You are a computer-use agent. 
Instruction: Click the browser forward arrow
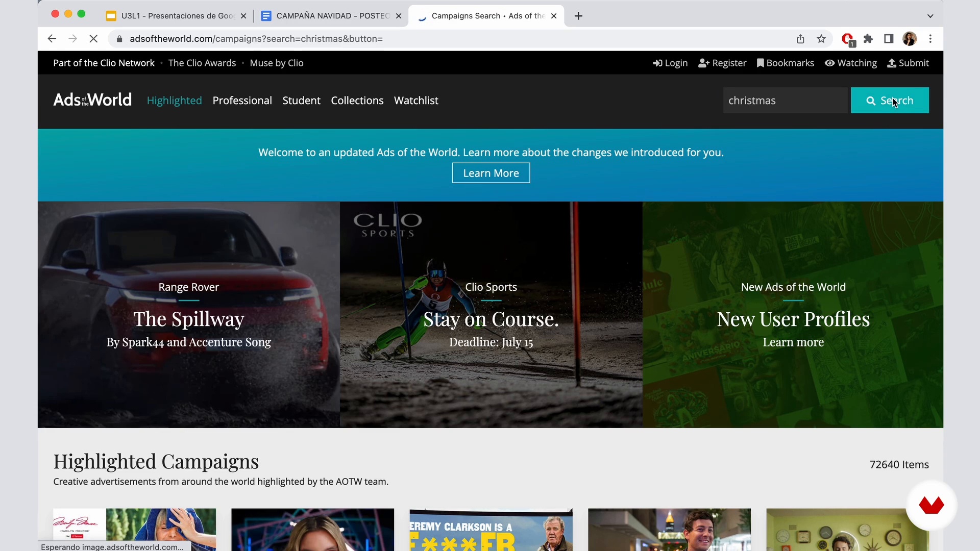72,39
